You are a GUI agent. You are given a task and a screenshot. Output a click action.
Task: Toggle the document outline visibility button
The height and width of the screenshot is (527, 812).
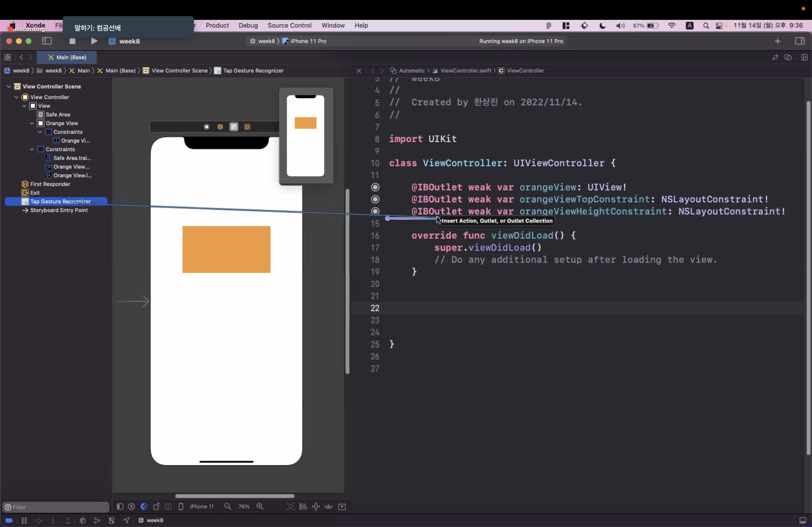pos(120,507)
